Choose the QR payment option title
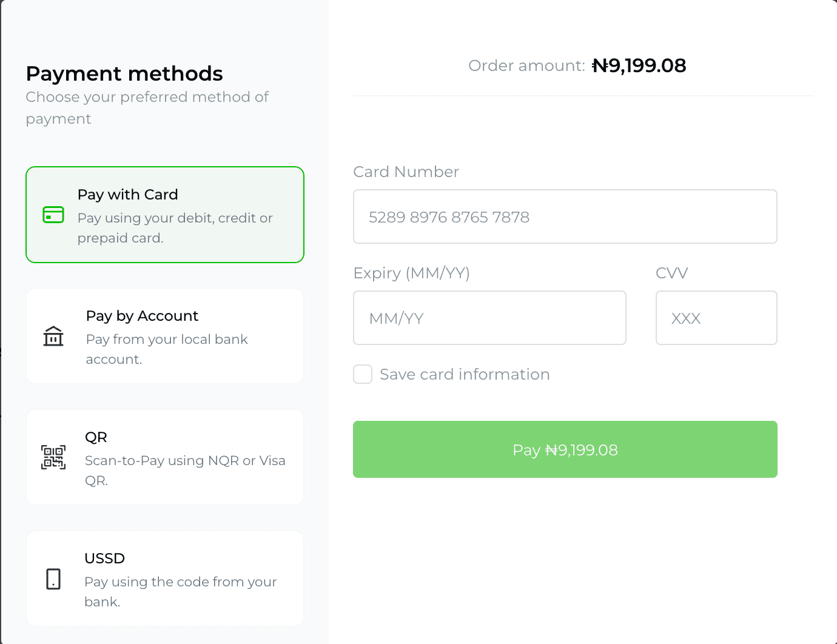The width and height of the screenshot is (837, 644). click(x=96, y=437)
